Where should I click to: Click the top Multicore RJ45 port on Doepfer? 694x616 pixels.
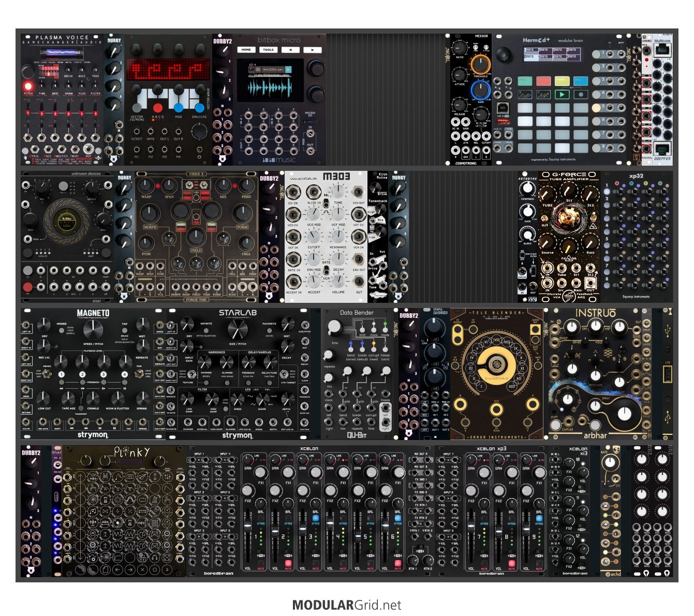662,51
